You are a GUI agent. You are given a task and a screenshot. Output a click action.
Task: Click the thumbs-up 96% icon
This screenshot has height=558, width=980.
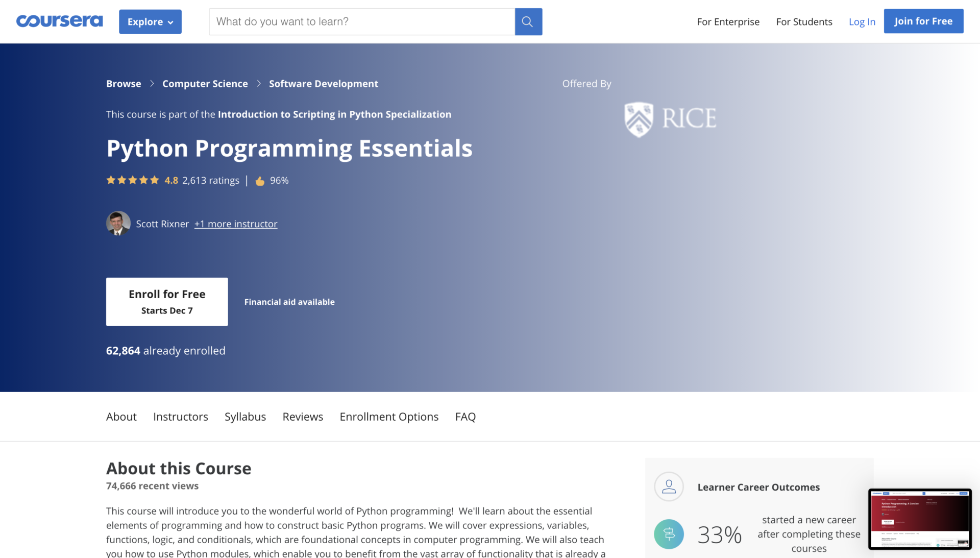pos(260,181)
